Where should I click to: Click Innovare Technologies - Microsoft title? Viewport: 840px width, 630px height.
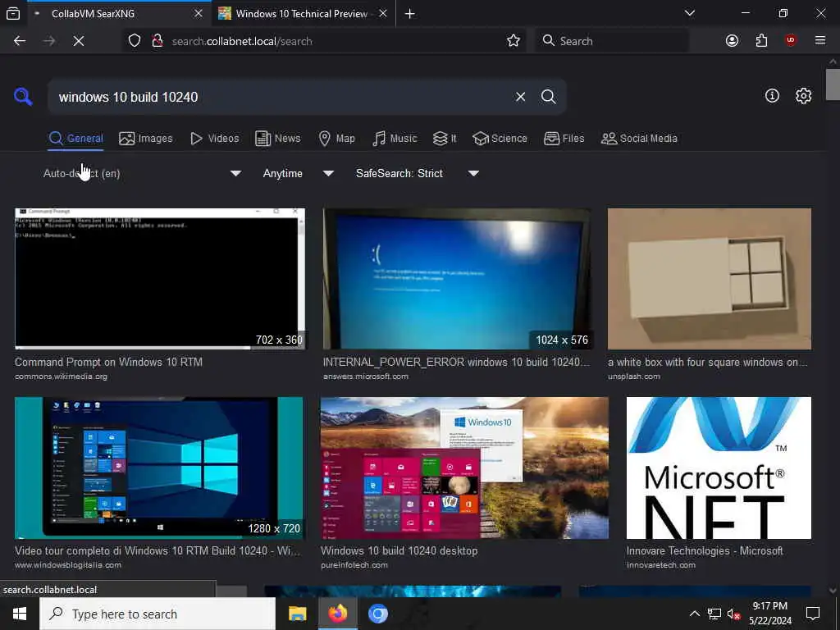(705, 550)
